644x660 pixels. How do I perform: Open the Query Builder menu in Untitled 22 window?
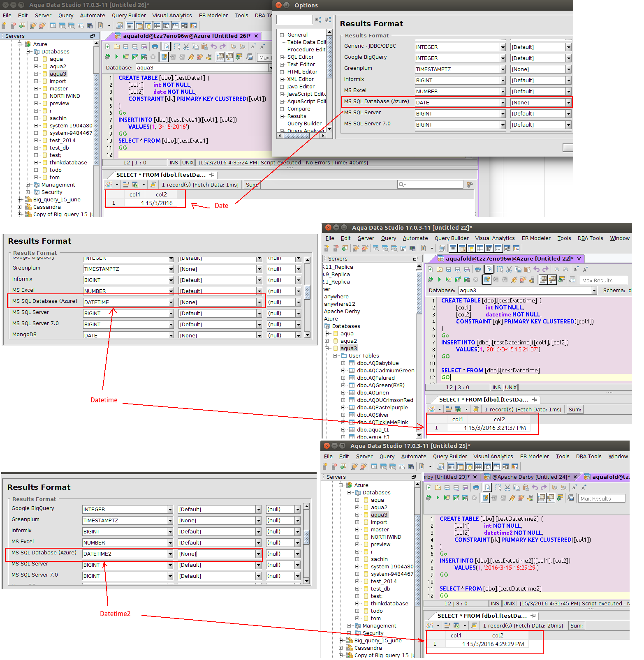point(452,238)
